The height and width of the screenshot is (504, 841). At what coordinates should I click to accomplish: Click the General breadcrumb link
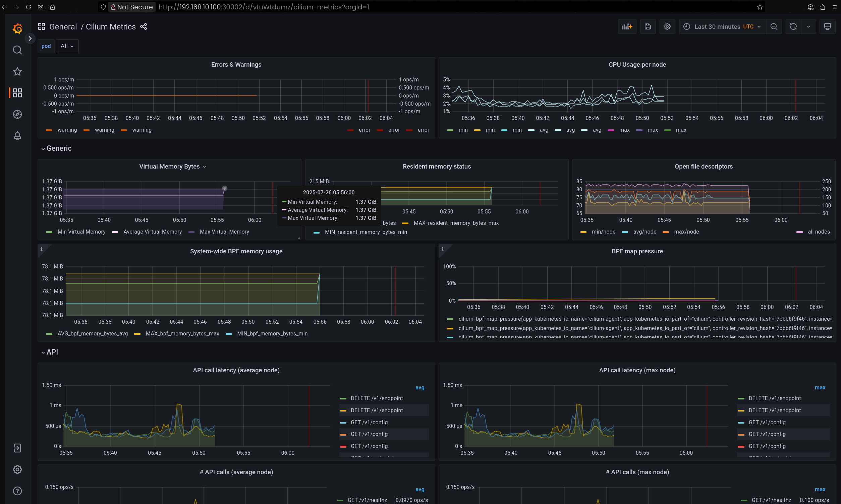pos(63,26)
